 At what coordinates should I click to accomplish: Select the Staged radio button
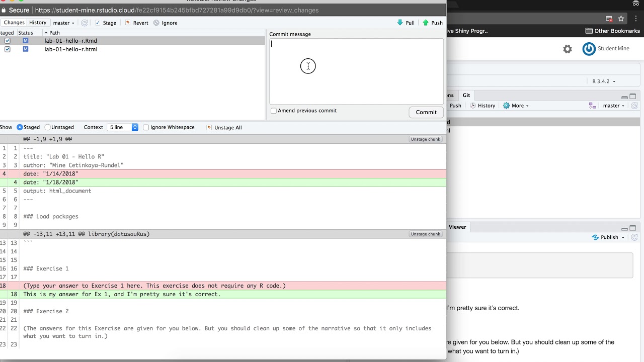tap(20, 127)
